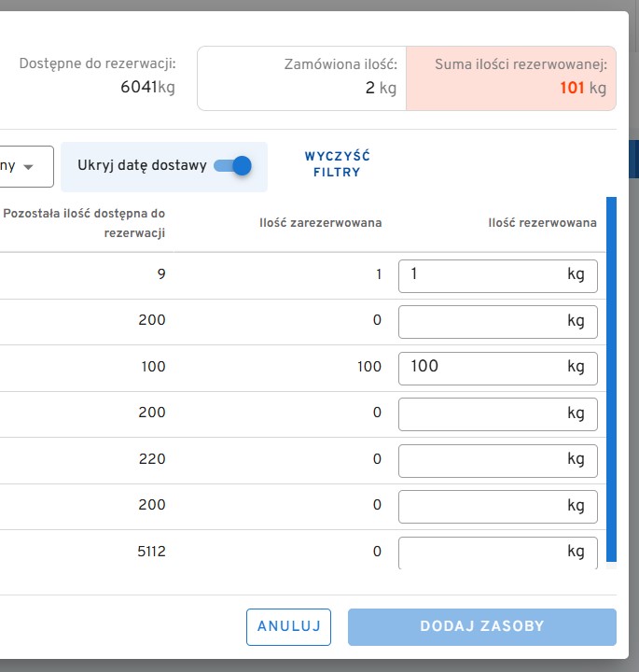
Task: Click the Ilość rezerwowana column header
Action: coord(542,223)
